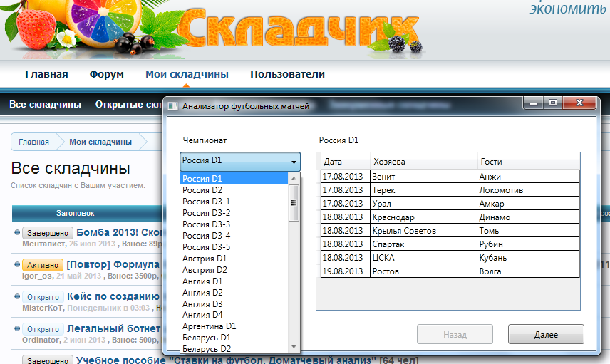
Task: Click the "Хозяева" column header
Action: (x=423, y=162)
